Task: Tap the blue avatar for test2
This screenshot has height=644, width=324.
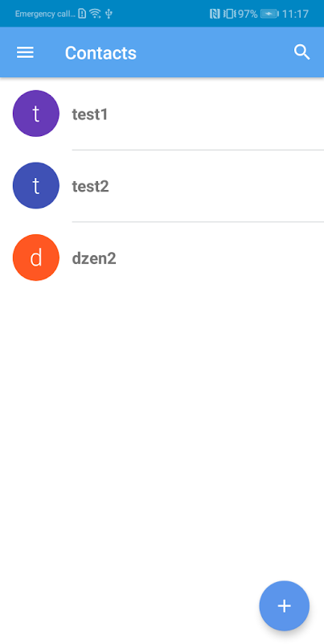Action: (x=36, y=185)
